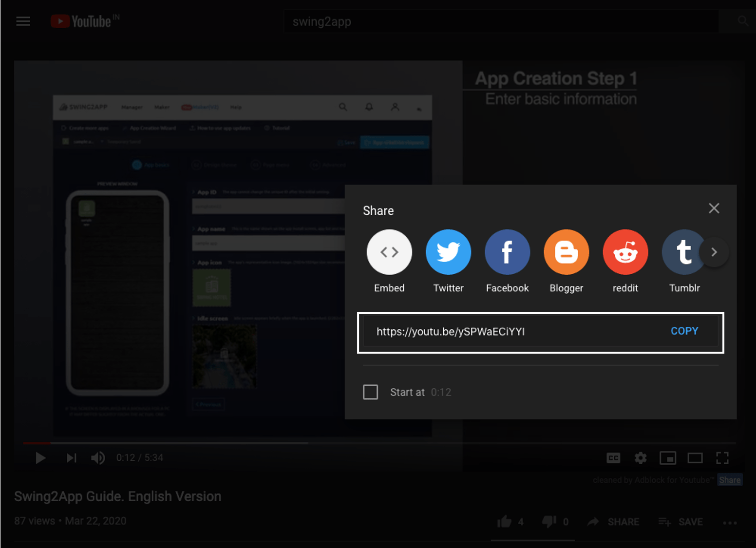Toggle closed captions CC button
The image size is (756, 548).
(x=613, y=458)
